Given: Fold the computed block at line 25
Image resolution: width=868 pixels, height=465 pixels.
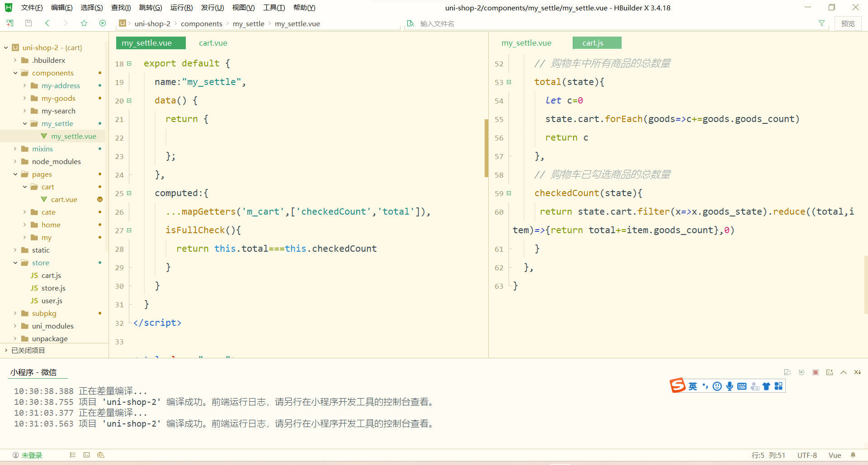Looking at the screenshot, I should pyautogui.click(x=129, y=193).
